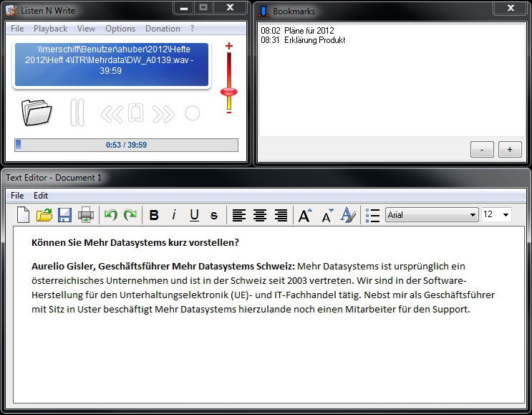Open the Arial font dropdown
The width and height of the screenshot is (532, 415).
coord(432,214)
